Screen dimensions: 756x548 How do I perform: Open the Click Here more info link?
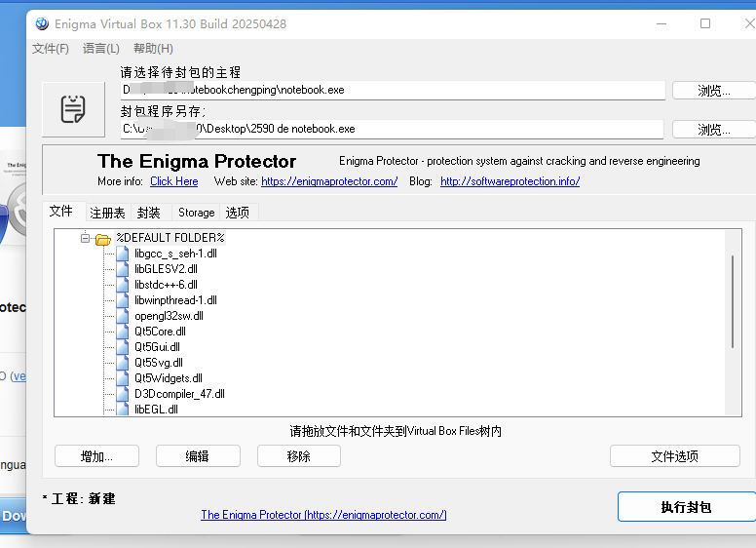coord(174,181)
